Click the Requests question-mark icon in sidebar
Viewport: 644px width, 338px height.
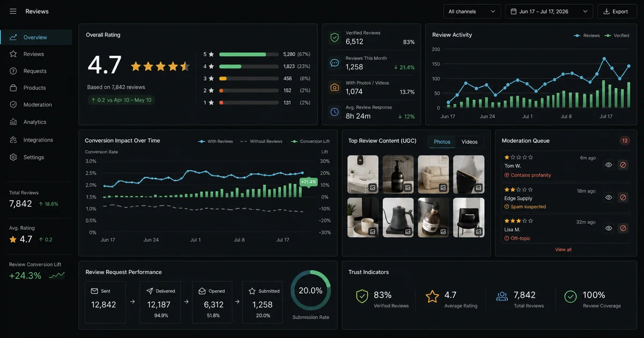tap(13, 71)
